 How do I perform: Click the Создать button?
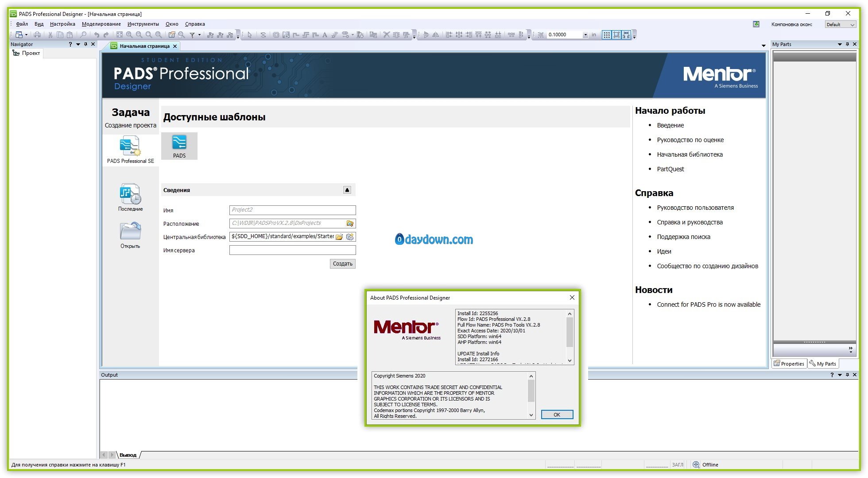pos(343,264)
